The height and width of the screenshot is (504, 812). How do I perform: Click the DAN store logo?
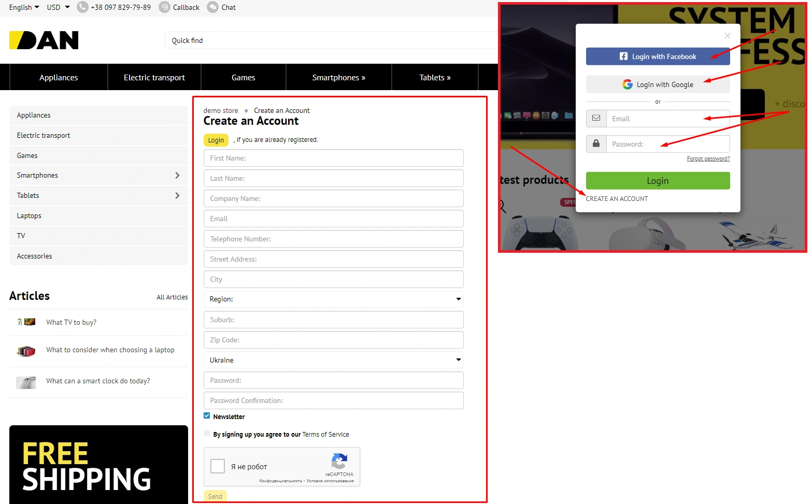click(x=44, y=40)
